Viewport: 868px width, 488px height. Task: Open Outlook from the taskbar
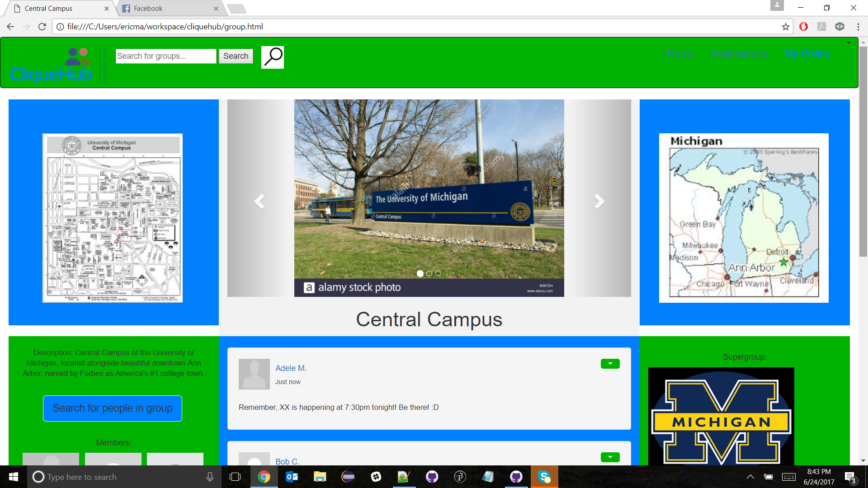click(x=292, y=477)
